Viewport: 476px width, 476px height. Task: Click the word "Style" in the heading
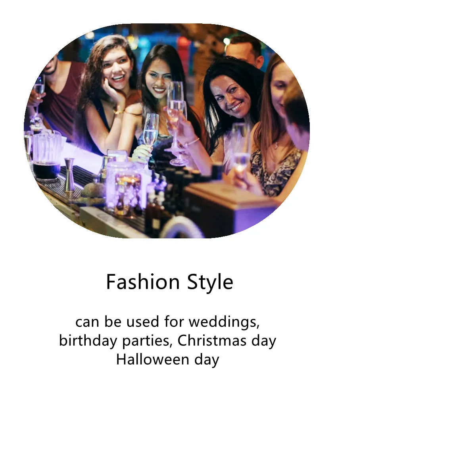pyautogui.click(x=210, y=283)
